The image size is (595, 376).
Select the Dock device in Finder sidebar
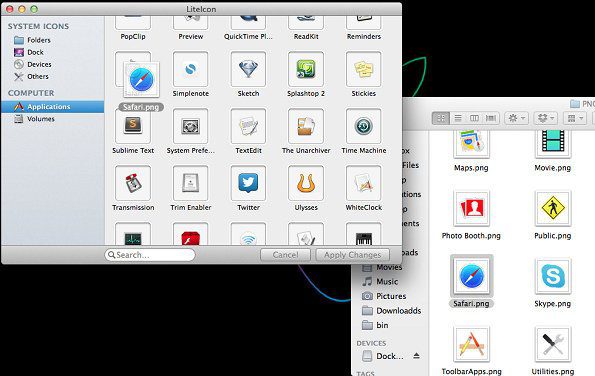tap(383, 356)
